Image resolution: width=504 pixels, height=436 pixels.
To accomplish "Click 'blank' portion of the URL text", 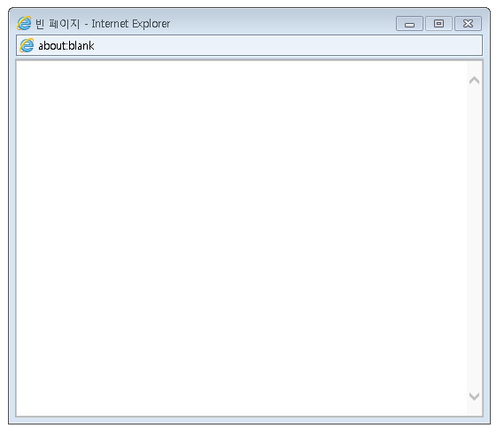I will (x=81, y=46).
